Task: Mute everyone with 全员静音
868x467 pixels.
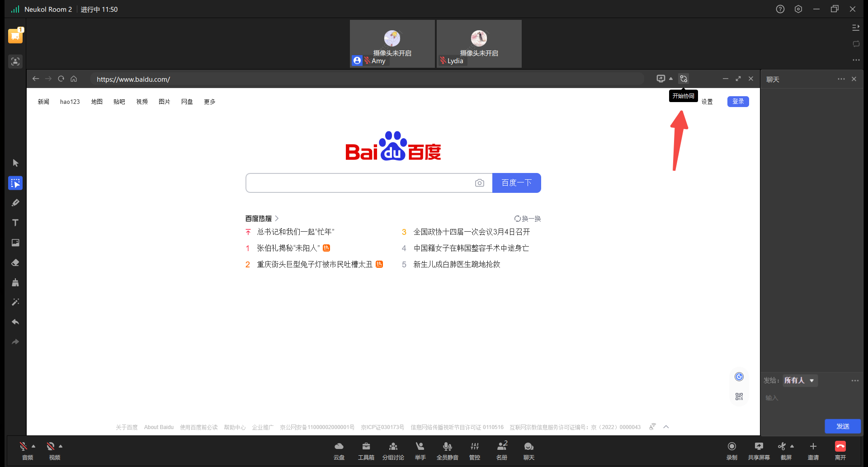Action: (448, 451)
